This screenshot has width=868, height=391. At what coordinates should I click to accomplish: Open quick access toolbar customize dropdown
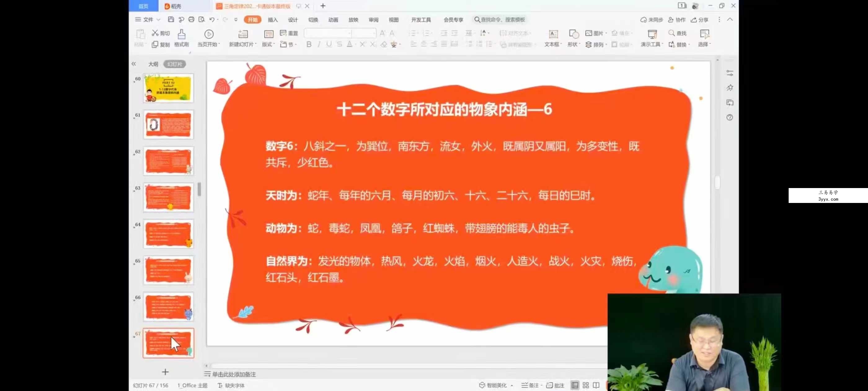click(x=236, y=20)
